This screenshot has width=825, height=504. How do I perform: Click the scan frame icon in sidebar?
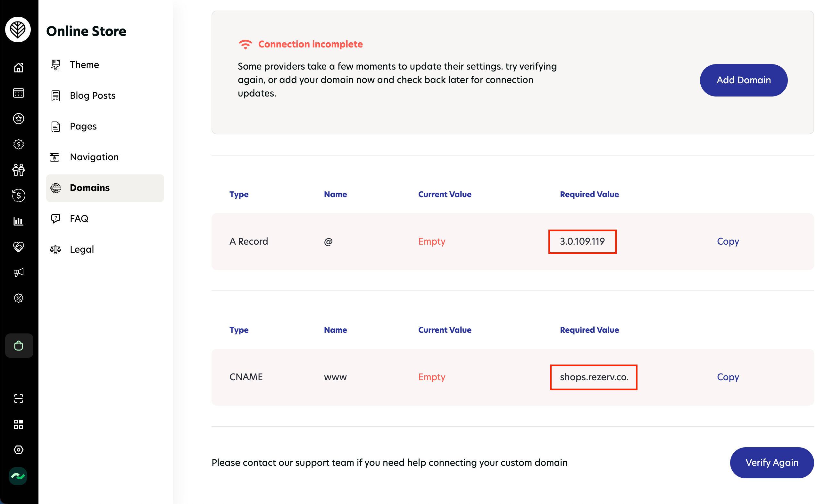tap(18, 399)
